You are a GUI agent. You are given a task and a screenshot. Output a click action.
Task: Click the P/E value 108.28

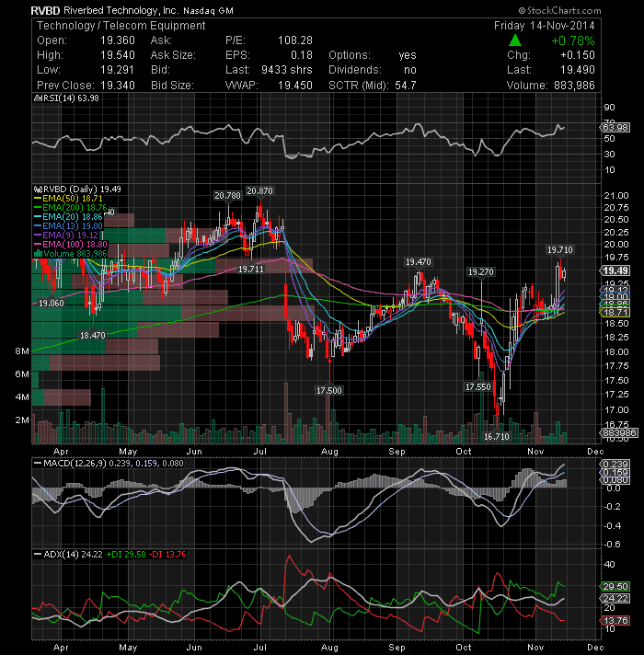[x=294, y=40]
